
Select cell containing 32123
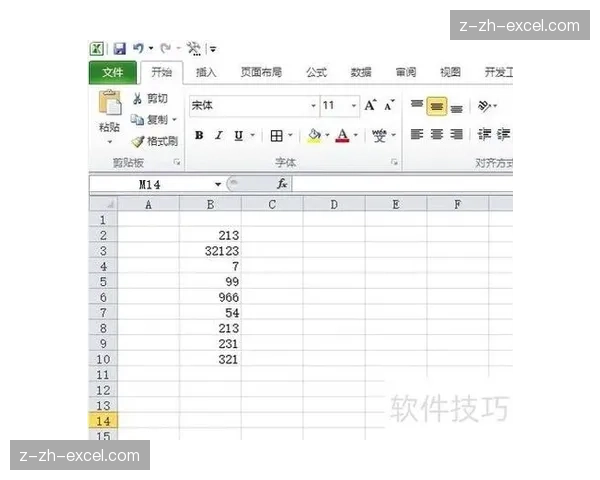pyautogui.click(x=210, y=251)
